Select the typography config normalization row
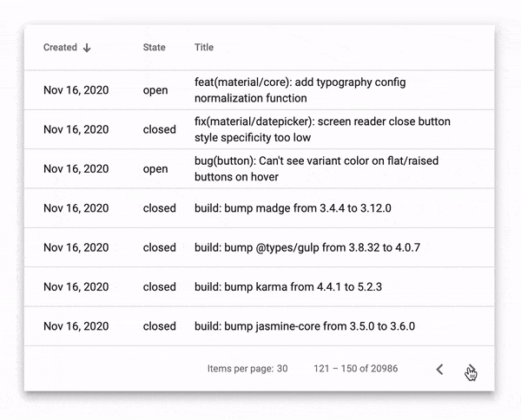This screenshot has height=420, width=521. coord(300,90)
